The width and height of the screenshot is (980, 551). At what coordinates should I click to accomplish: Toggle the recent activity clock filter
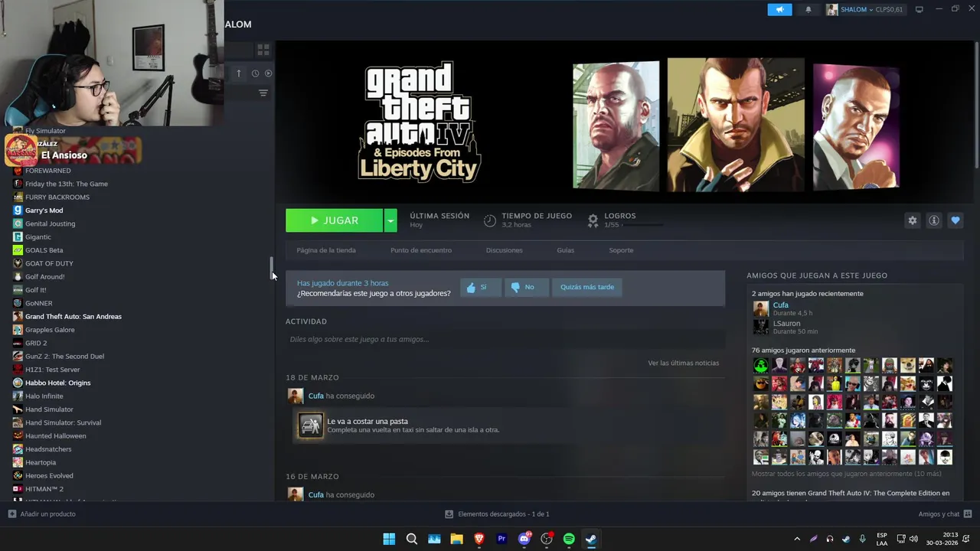tap(255, 73)
